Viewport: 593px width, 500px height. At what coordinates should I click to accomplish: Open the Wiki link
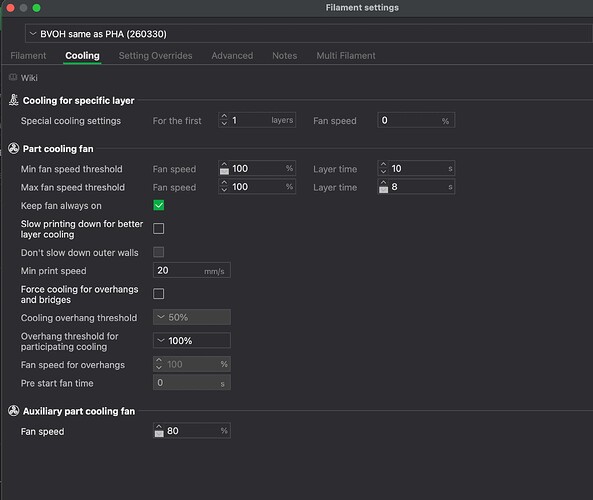coord(29,78)
